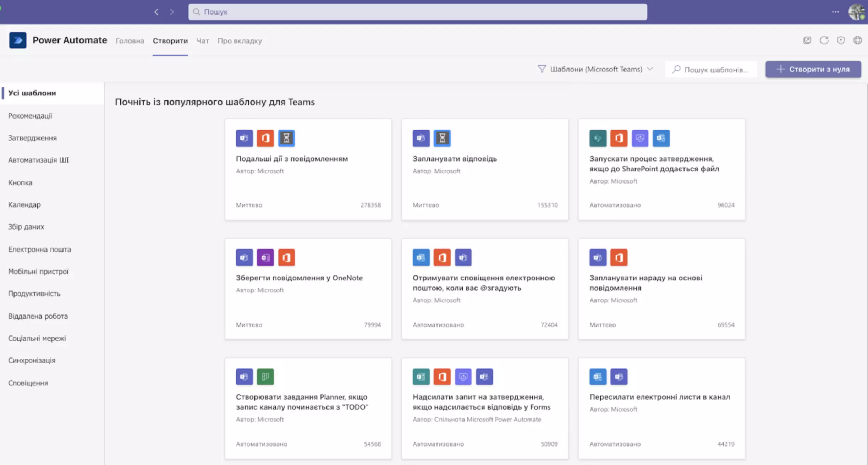The image size is (868, 465).
Task: Click hourglass icon on 'Подальші дії з повідомленням' card
Action: pyautogui.click(x=286, y=138)
